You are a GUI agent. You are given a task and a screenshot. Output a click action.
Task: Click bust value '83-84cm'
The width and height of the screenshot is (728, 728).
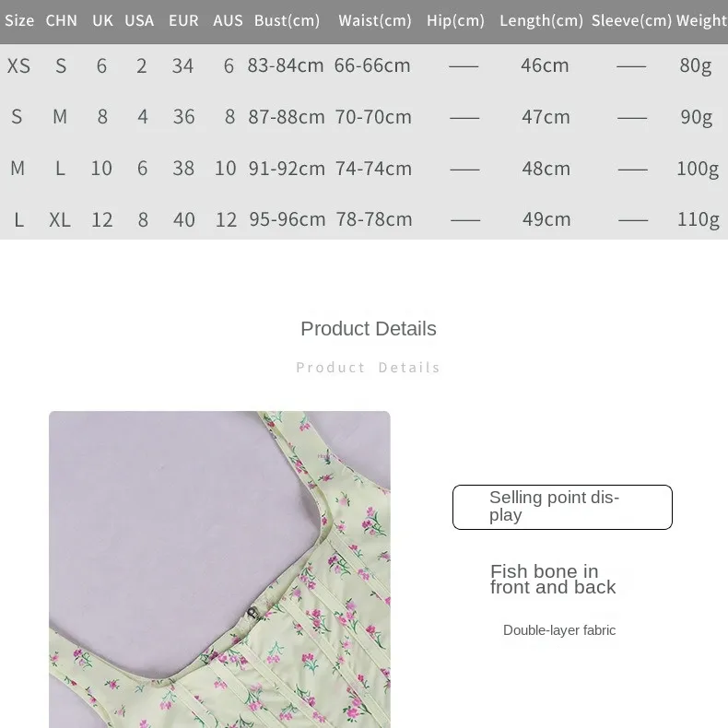pos(286,65)
